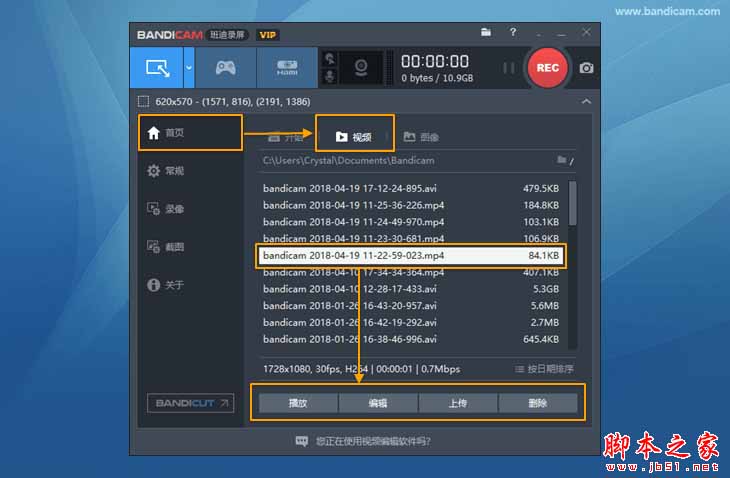The width and height of the screenshot is (730, 478).
Task: Open the help question mark icon
Action: tap(513, 32)
